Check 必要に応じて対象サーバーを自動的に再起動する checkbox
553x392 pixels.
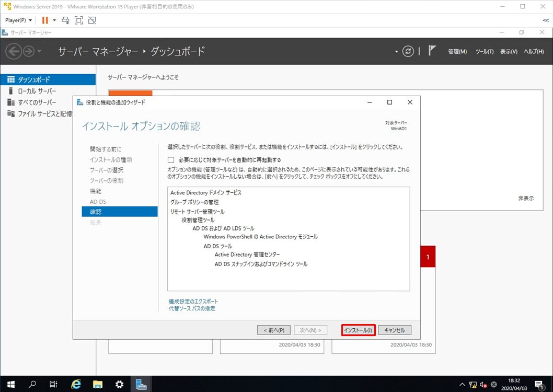171,160
